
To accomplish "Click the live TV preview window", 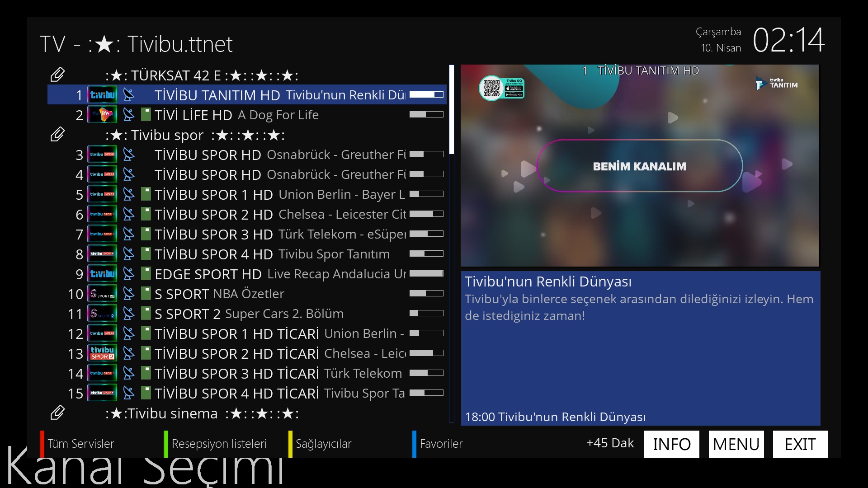I will tap(640, 165).
